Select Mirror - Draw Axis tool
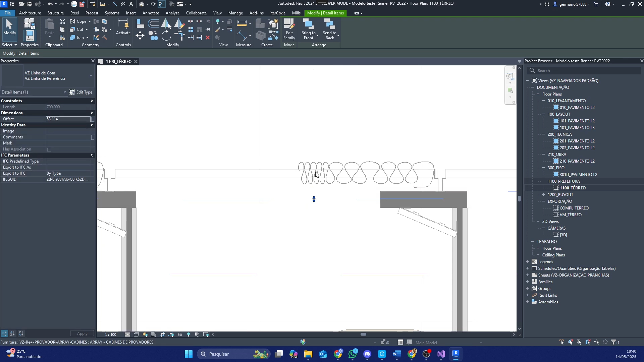Viewport: 644px width, 362px height. point(179,23)
